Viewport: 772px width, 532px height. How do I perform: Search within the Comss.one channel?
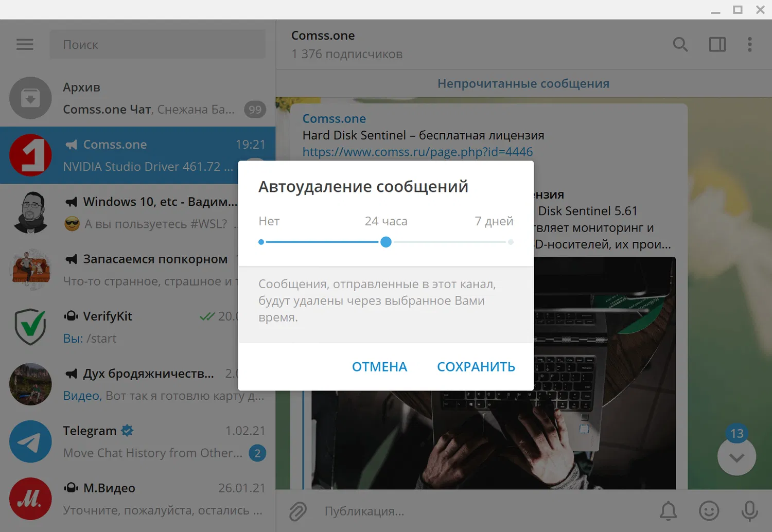click(680, 45)
